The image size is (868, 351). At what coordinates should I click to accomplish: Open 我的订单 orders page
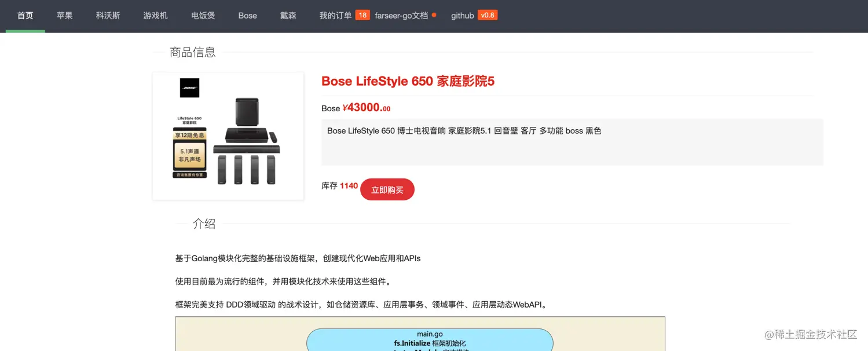tap(335, 16)
